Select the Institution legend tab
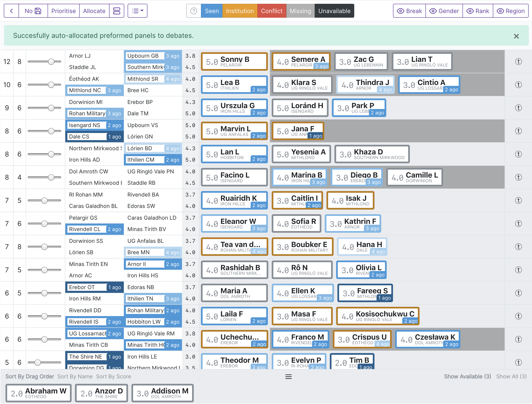Image resolution: width=532 pixels, height=404 pixels. (240, 11)
